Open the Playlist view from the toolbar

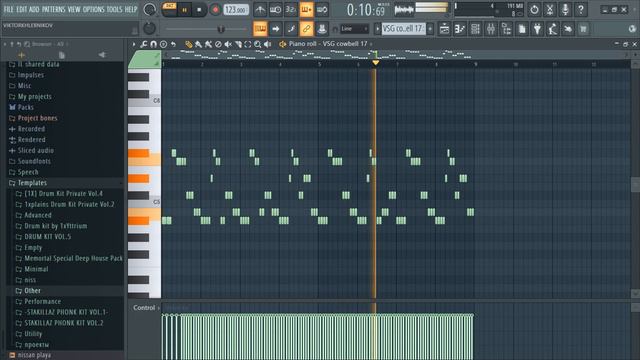[444, 29]
